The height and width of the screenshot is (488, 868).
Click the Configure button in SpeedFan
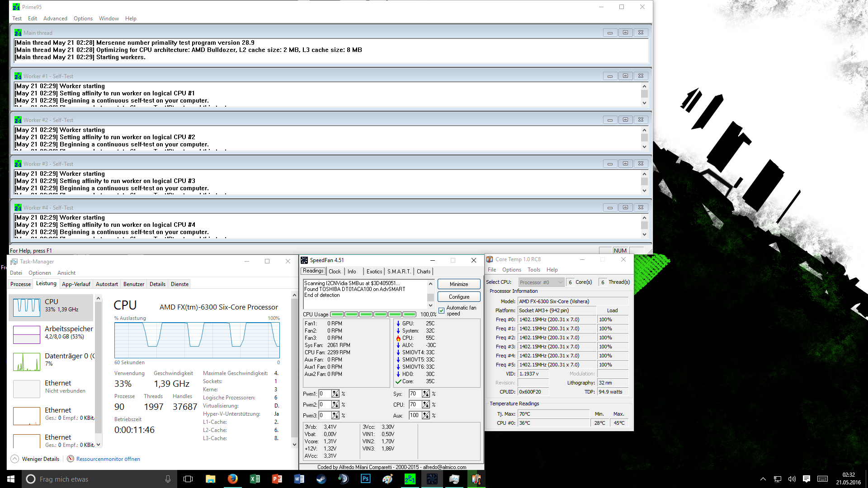(459, 297)
